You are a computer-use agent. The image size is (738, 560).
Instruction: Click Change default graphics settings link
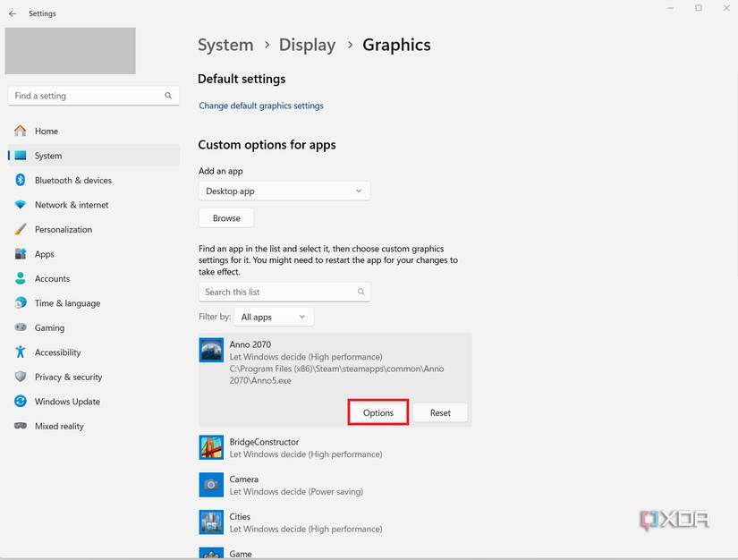[x=261, y=106]
